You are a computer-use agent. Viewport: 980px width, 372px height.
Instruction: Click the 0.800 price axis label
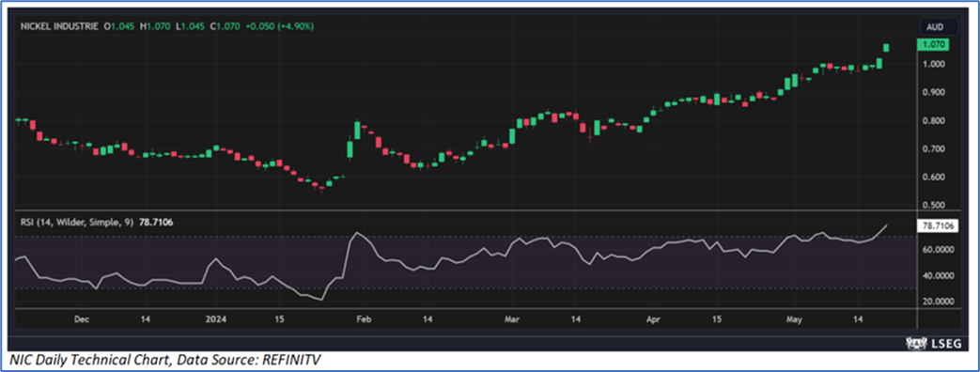coord(933,121)
